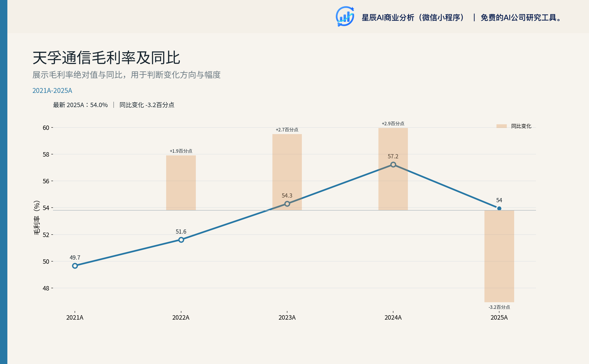Click the +1.9百分点 bar label

[181, 151]
